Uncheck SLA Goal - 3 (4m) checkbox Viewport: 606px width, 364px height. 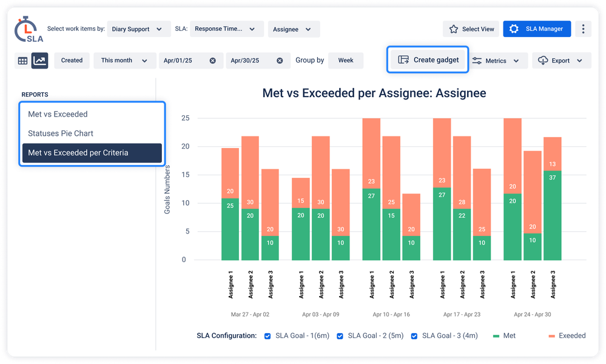[x=414, y=336]
